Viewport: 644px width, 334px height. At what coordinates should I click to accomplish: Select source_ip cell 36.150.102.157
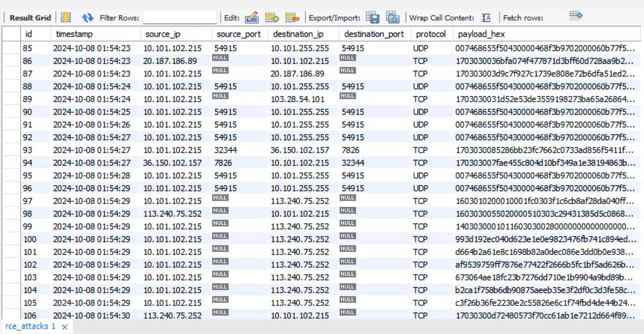172,163
